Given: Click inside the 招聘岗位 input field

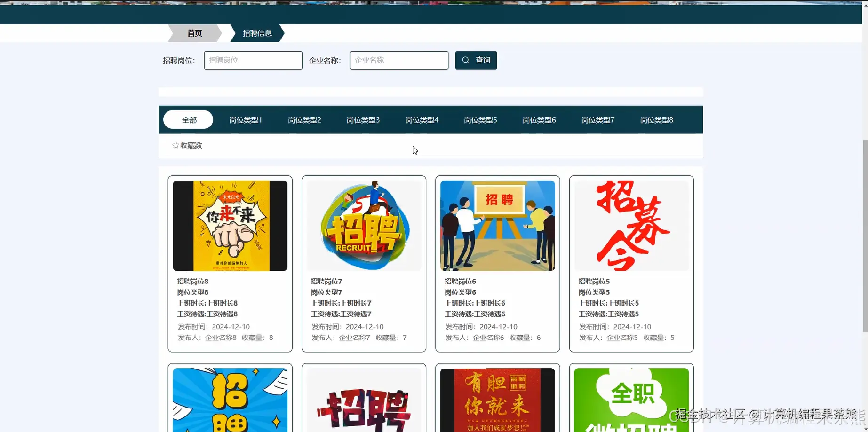Looking at the screenshot, I should [x=253, y=60].
